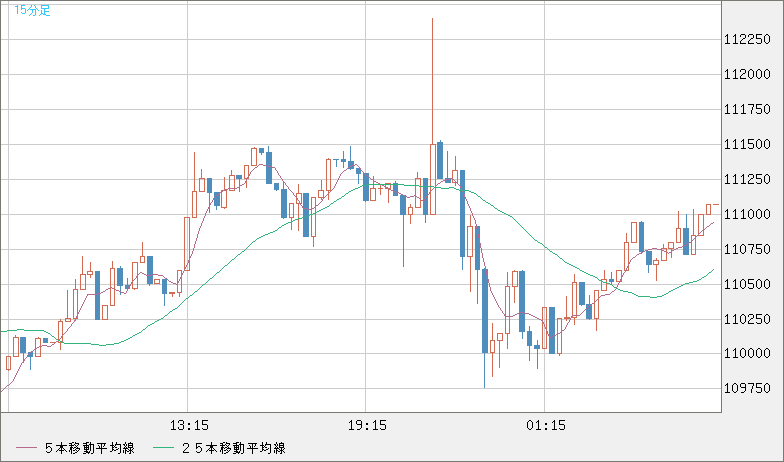Viewport: 784px width, 462px height.
Task: Click the 109750 price axis label
Action: (745, 388)
